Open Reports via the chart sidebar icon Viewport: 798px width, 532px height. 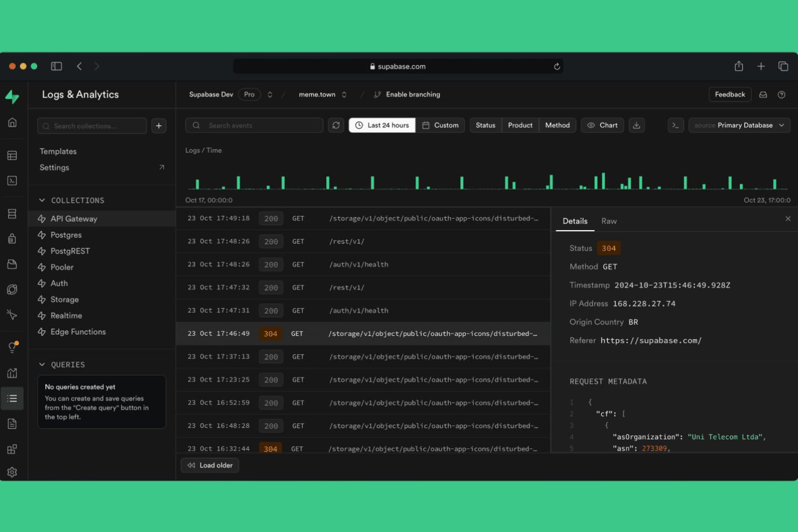coord(12,372)
